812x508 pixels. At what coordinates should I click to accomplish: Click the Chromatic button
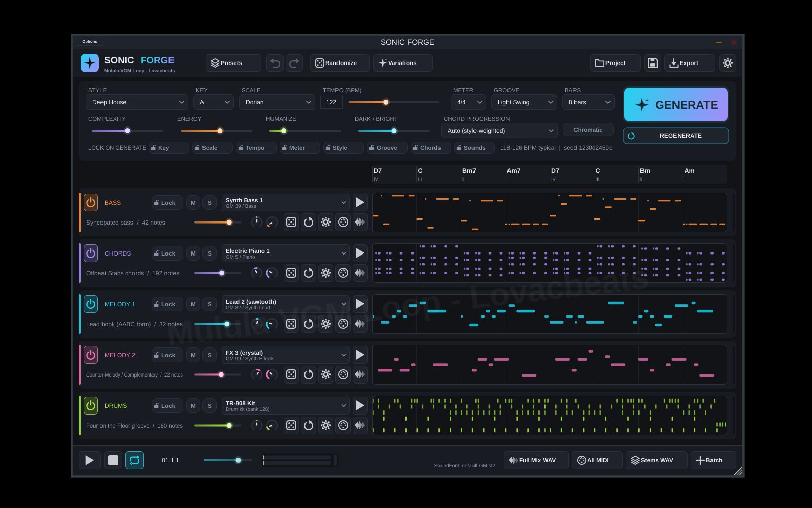click(588, 130)
